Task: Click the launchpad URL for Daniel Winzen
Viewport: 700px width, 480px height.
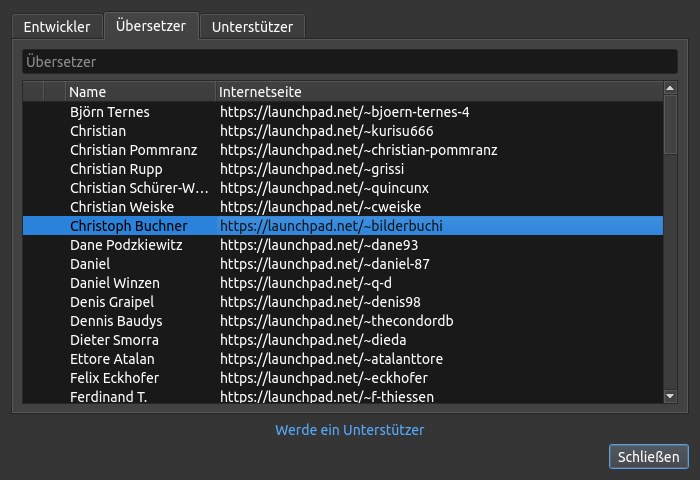Action: [x=306, y=283]
